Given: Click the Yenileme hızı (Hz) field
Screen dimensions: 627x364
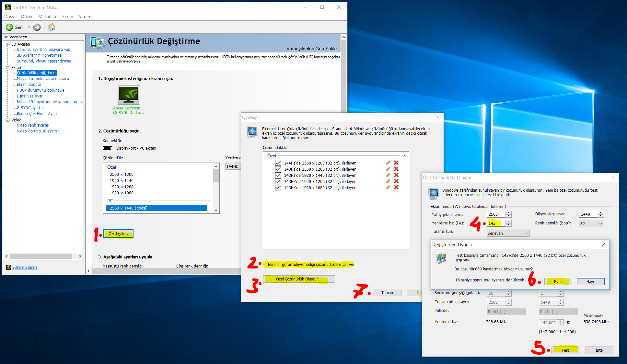Looking at the screenshot, I should coord(496,223).
